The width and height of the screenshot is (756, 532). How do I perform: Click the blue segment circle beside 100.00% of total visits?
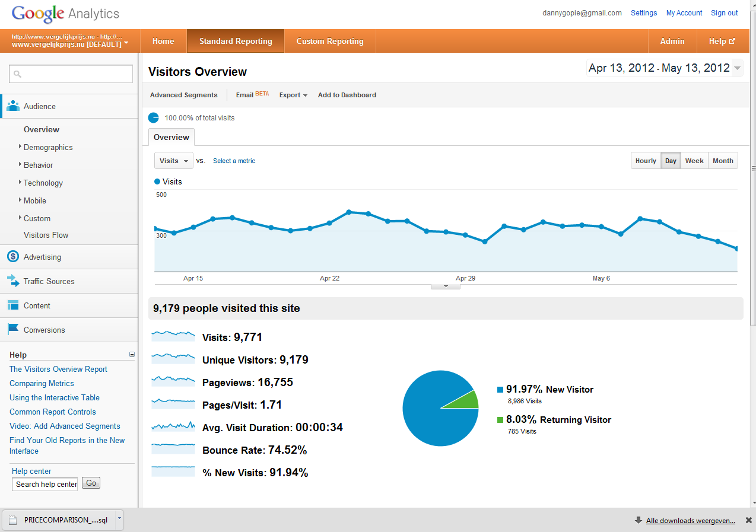[x=154, y=117]
